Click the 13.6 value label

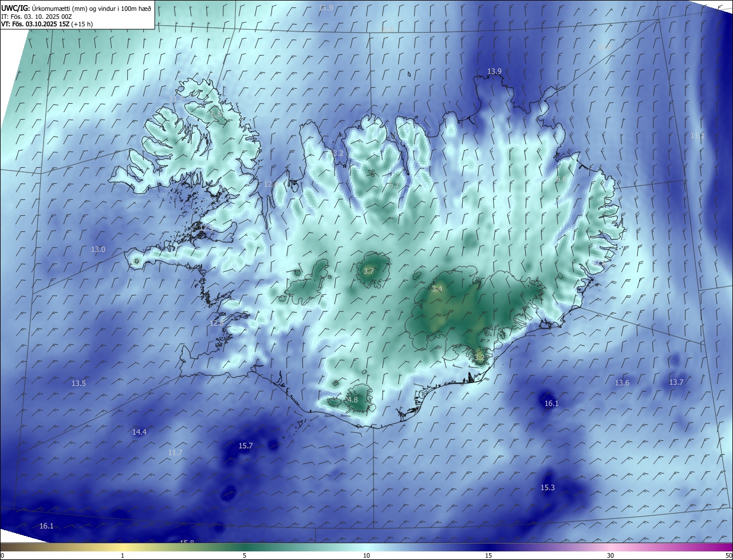[x=622, y=382]
